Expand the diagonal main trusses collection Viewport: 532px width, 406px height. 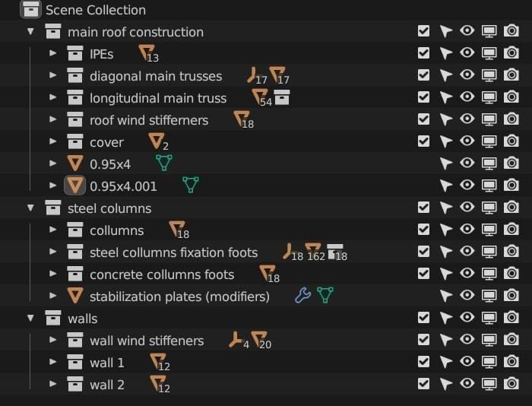coord(52,75)
